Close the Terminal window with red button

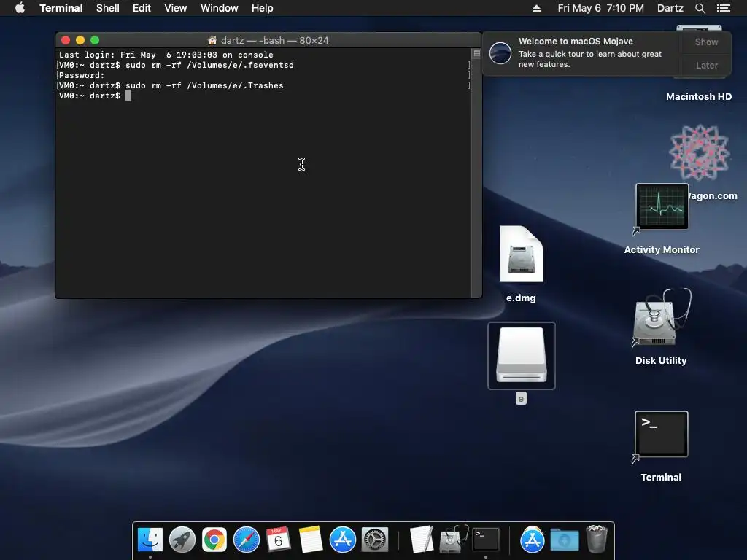tap(66, 41)
